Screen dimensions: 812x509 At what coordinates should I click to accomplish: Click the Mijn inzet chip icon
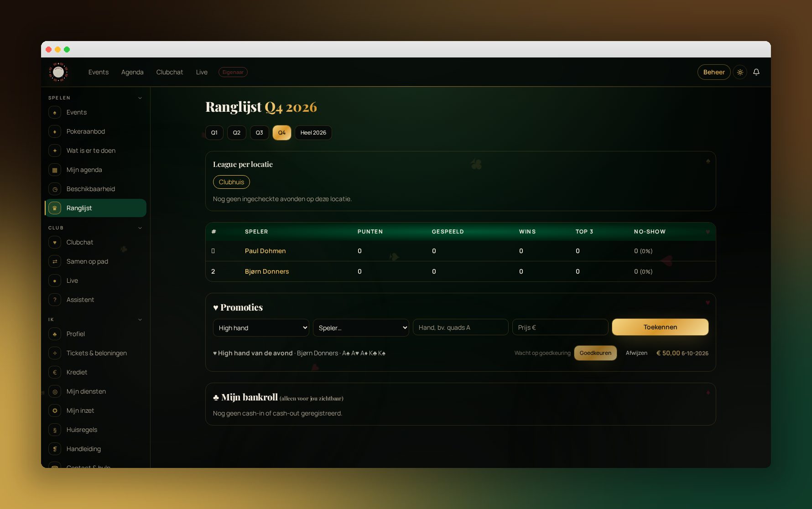pyautogui.click(x=55, y=410)
